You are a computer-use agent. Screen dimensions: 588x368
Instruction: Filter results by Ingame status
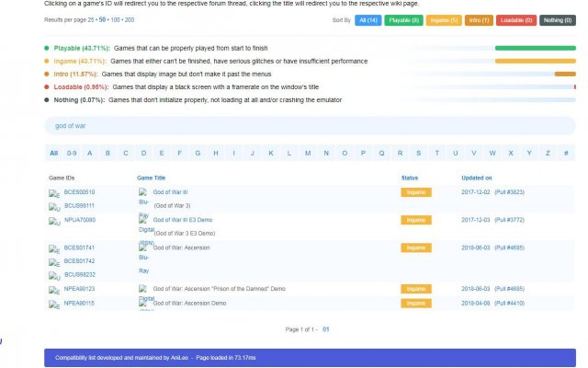point(444,20)
